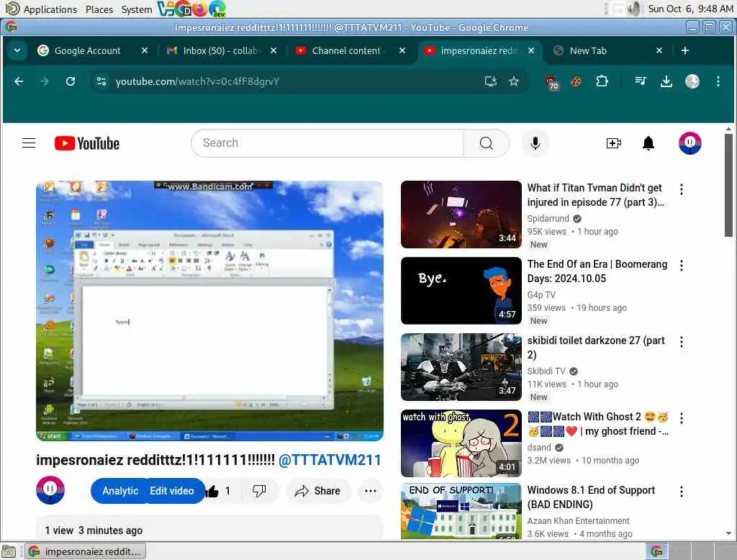Open options for The End Of an Era video
The width and height of the screenshot is (737, 560).
pos(681,265)
